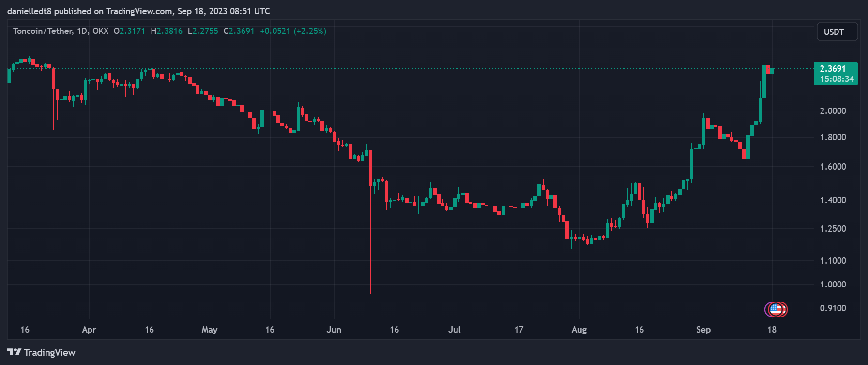This screenshot has height=365, width=868.
Task: Click the high value H2.3816
Action: pyautogui.click(x=167, y=31)
